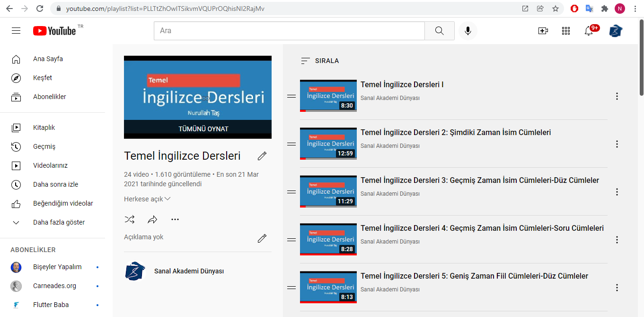Click the Ara search input field
Screen dimensions: 644x317
click(289, 31)
